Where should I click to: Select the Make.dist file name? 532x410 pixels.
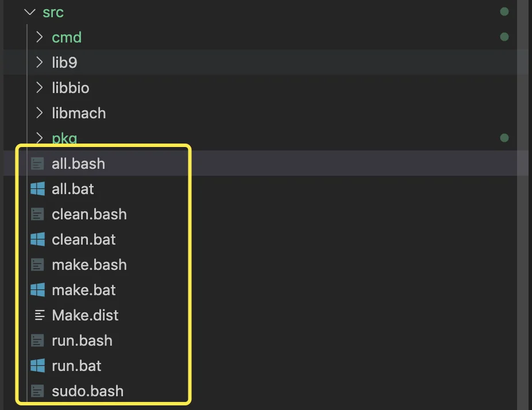(85, 315)
